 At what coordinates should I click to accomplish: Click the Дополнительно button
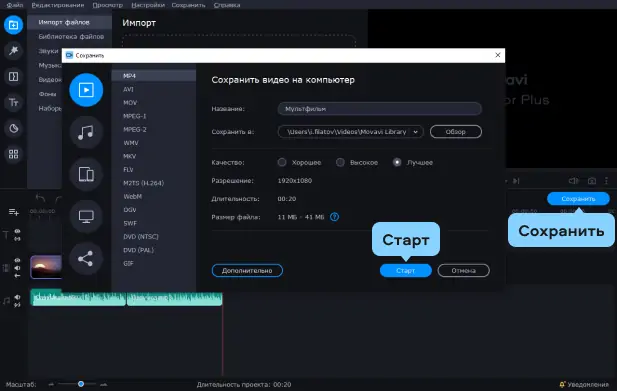(x=247, y=271)
